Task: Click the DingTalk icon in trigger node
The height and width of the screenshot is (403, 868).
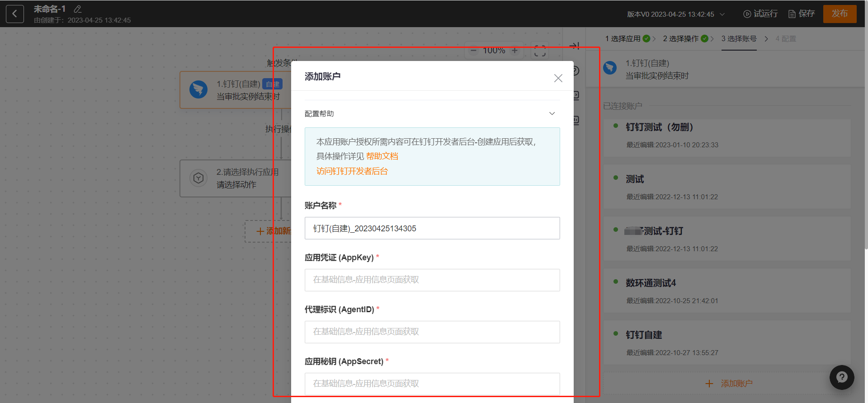Action: pos(198,89)
